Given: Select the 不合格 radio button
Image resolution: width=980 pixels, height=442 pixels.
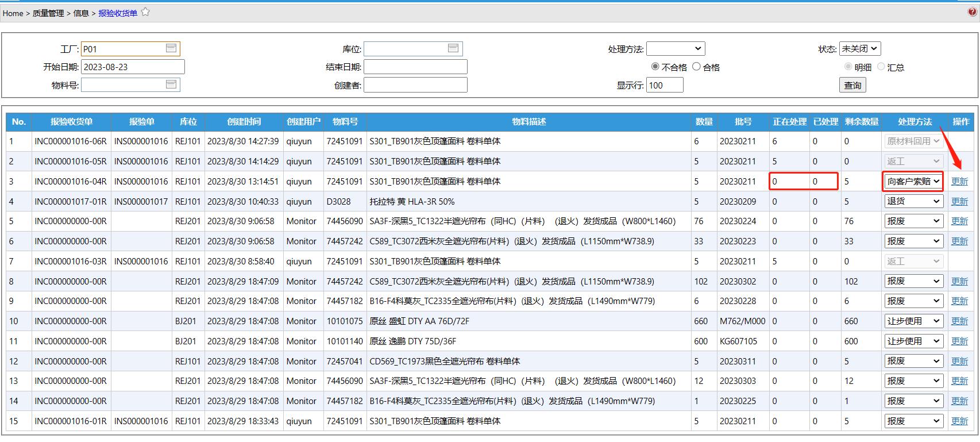Looking at the screenshot, I should [x=655, y=67].
